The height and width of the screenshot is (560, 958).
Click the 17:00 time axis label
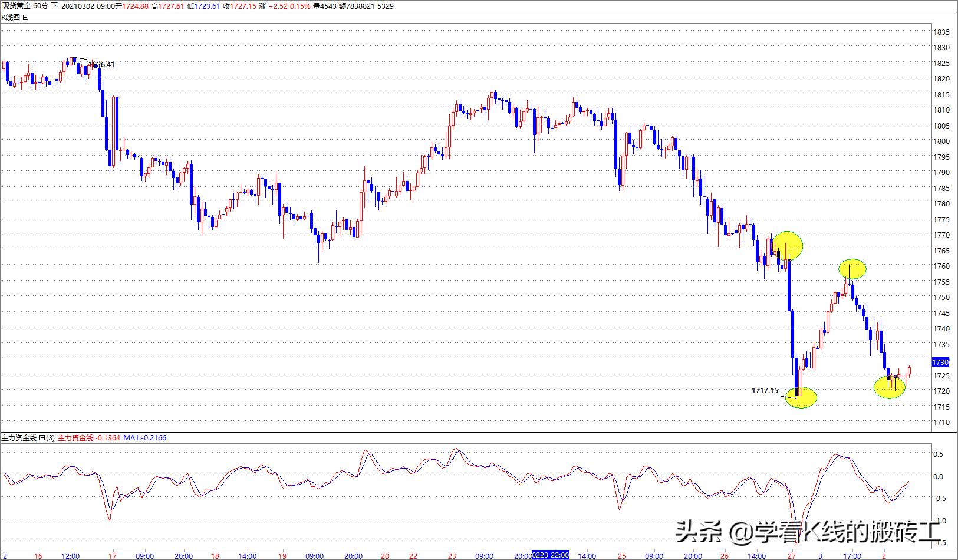[x=852, y=556]
